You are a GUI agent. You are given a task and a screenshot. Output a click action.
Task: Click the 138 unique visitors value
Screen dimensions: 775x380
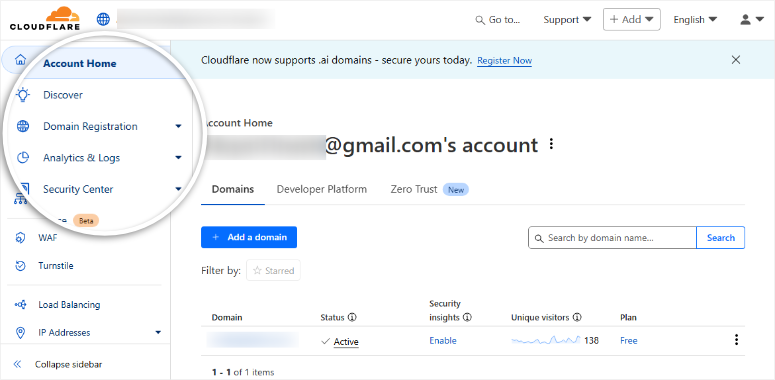tap(592, 340)
